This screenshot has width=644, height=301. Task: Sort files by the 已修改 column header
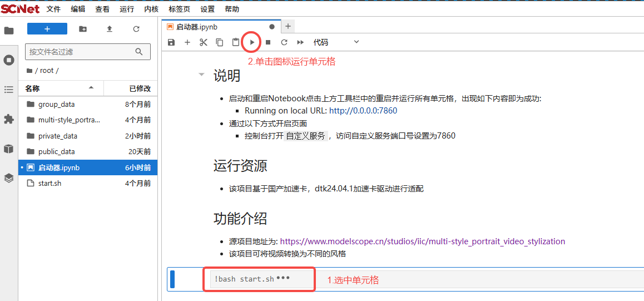tap(140, 88)
